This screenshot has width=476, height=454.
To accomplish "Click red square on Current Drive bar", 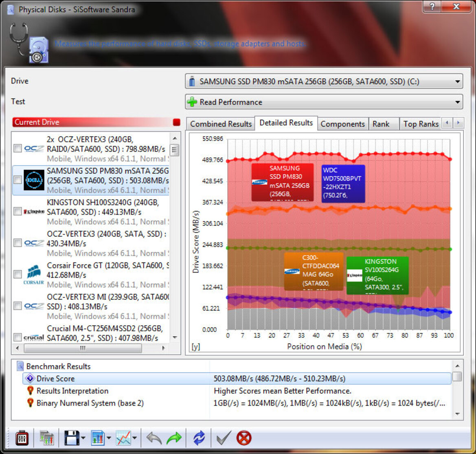I will [x=176, y=122].
